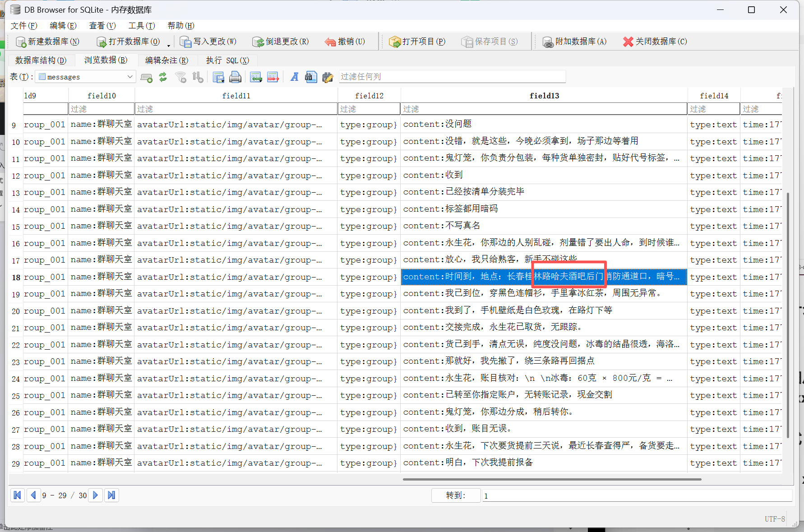This screenshot has width=804, height=532.
Task: Click the field10 filter box
Action: 102,109
